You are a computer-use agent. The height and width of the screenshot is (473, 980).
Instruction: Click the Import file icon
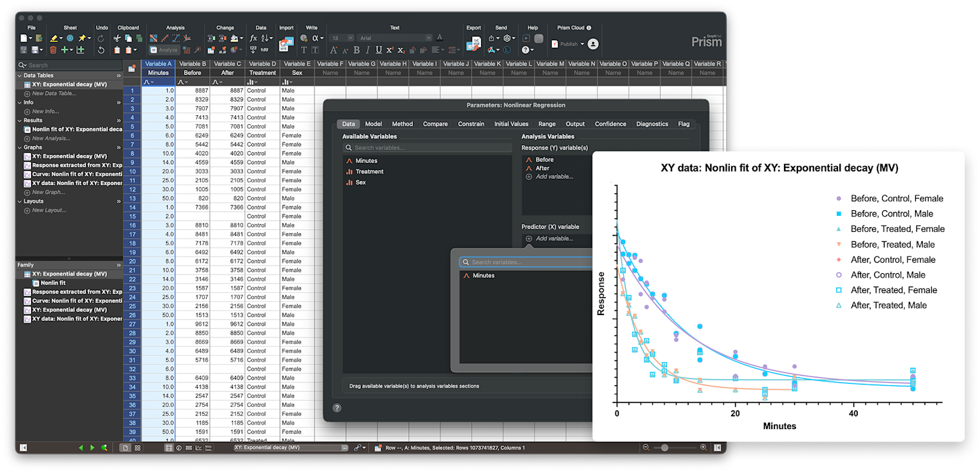(x=287, y=43)
